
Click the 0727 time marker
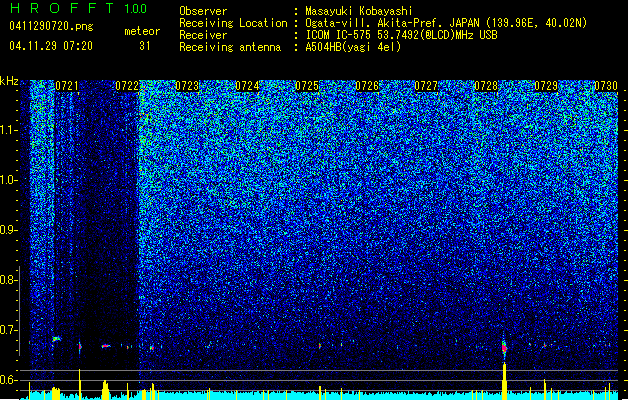point(426,86)
